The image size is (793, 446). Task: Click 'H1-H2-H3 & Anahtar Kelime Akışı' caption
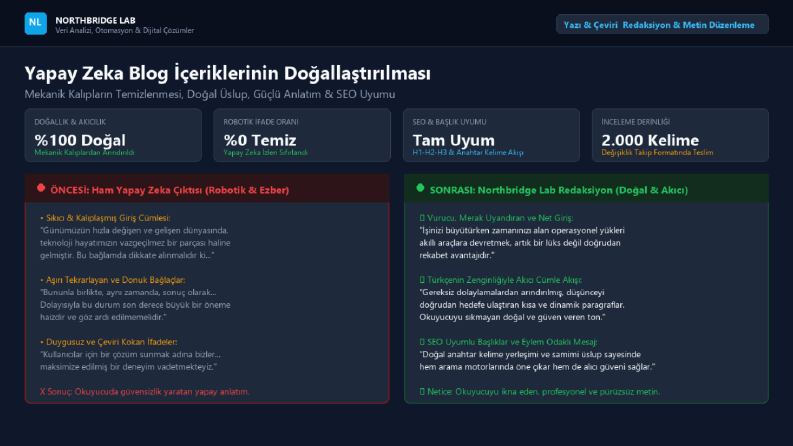click(x=468, y=152)
